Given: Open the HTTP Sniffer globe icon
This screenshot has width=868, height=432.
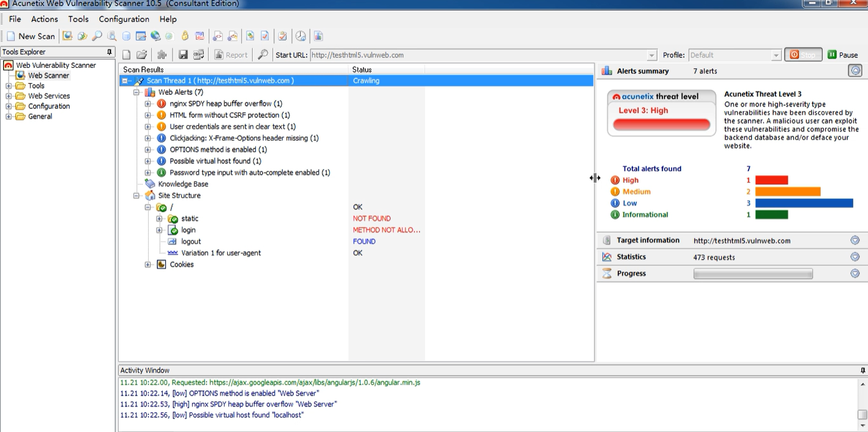Looking at the screenshot, I should click(155, 36).
